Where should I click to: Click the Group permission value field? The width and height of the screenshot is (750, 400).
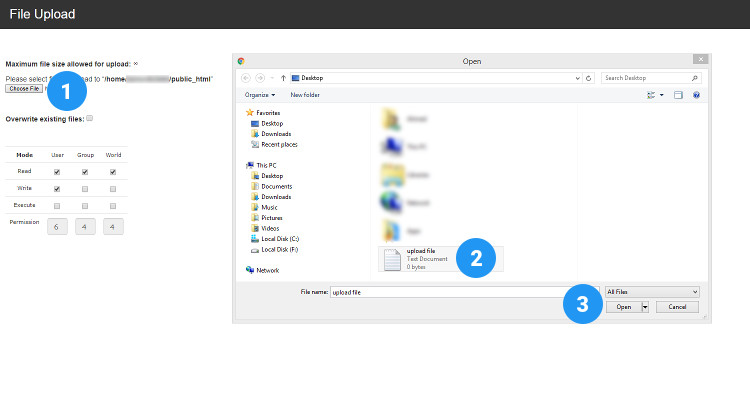[85, 227]
